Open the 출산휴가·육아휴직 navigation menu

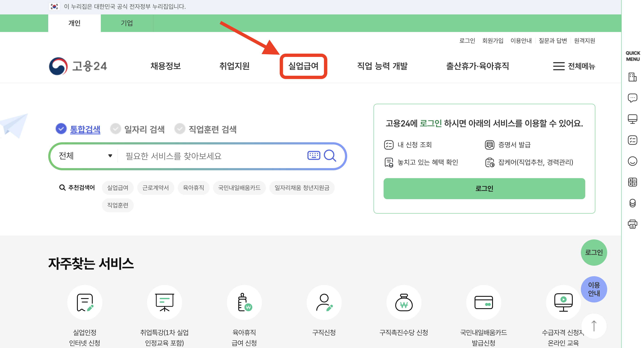[x=477, y=66]
